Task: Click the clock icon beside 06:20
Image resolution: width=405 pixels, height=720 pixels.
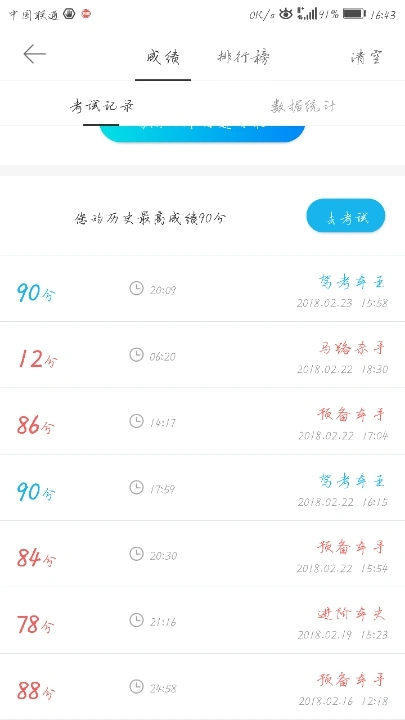Action: point(136,355)
